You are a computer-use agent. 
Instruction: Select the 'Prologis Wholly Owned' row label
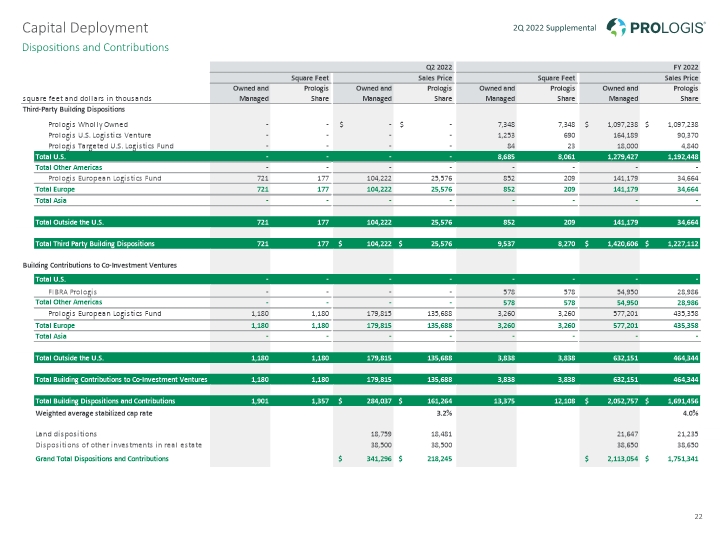88,124
